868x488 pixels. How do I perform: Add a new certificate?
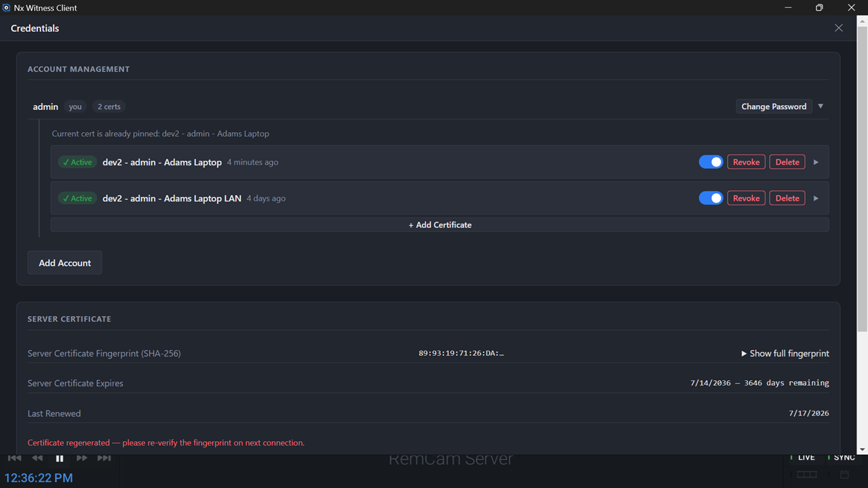click(439, 224)
